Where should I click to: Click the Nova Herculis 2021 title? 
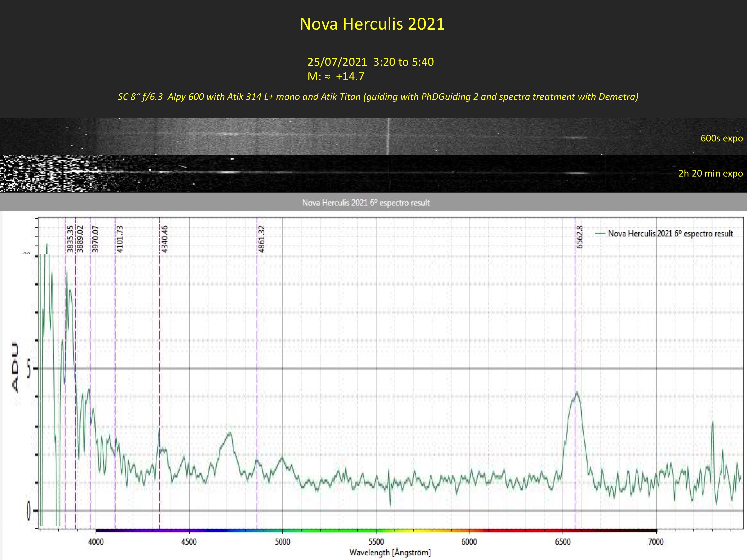(372, 24)
